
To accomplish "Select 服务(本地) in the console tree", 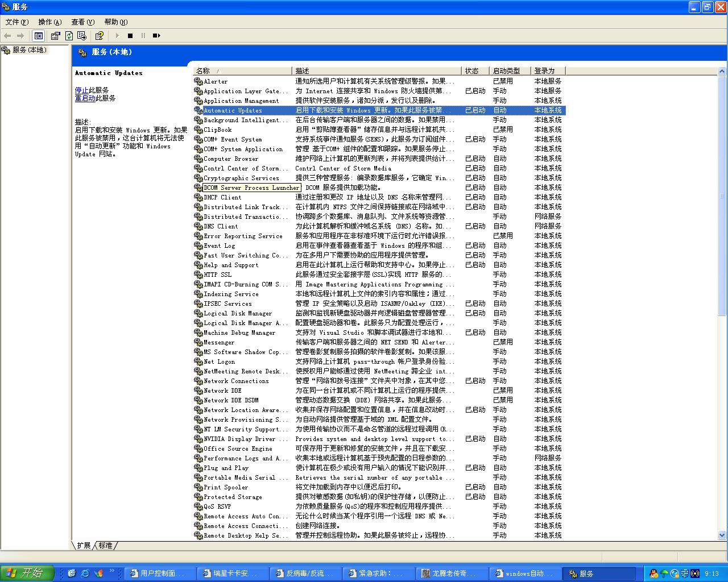I will (30, 50).
